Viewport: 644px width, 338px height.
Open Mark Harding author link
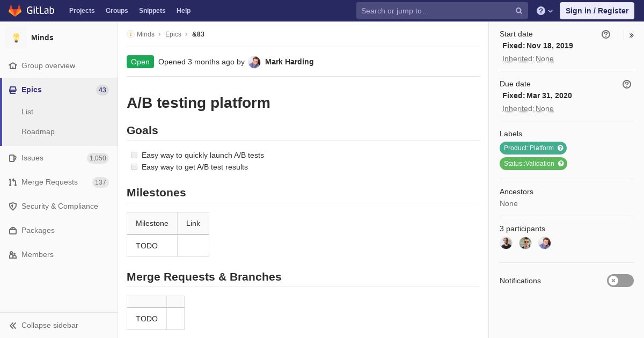pos(289,62)
